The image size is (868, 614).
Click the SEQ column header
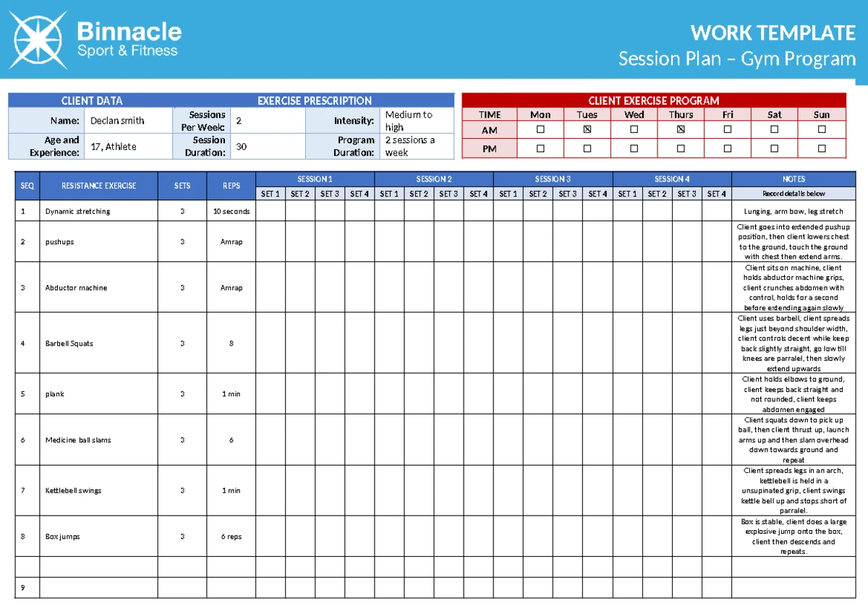27,186
